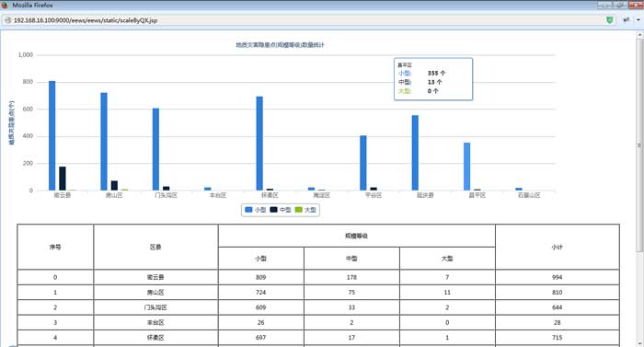
Task: Click the blue 小型 legend color square
Action: tap(248, 210)
